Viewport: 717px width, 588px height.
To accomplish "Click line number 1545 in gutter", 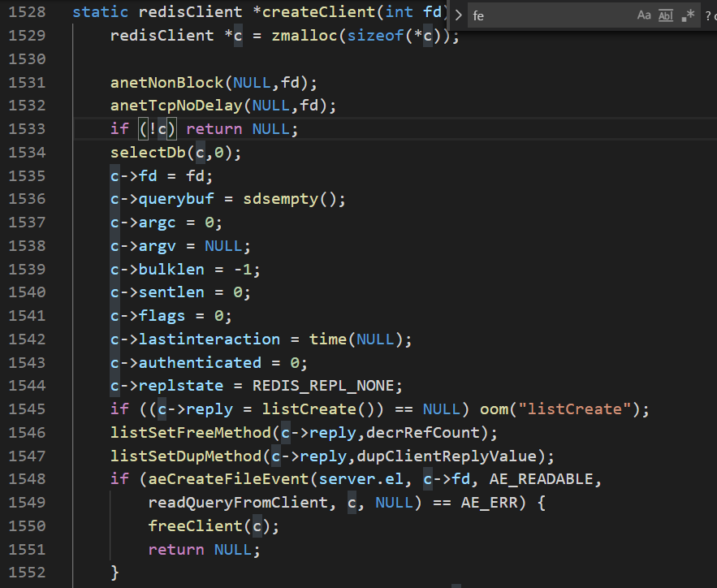I will click(x=27, y=409).
